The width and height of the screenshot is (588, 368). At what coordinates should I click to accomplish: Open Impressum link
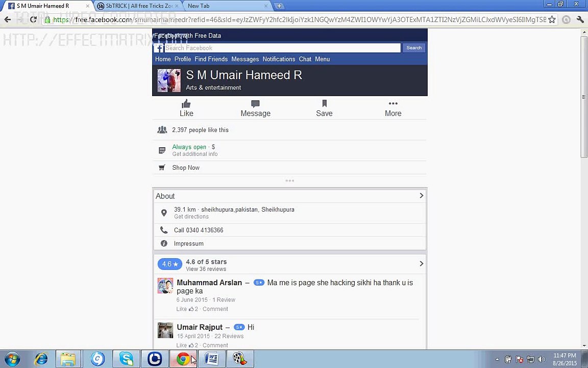[x=189, y=244]
